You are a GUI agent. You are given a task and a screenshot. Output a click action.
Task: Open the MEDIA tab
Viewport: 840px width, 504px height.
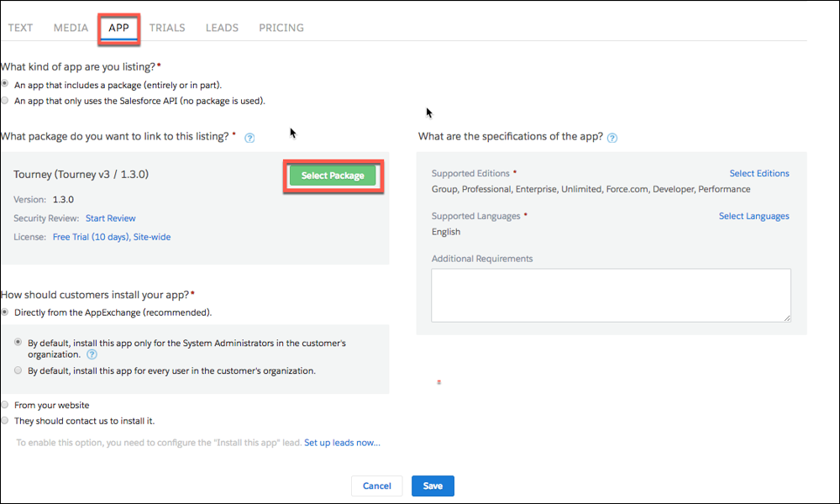(x=71, y=28)
